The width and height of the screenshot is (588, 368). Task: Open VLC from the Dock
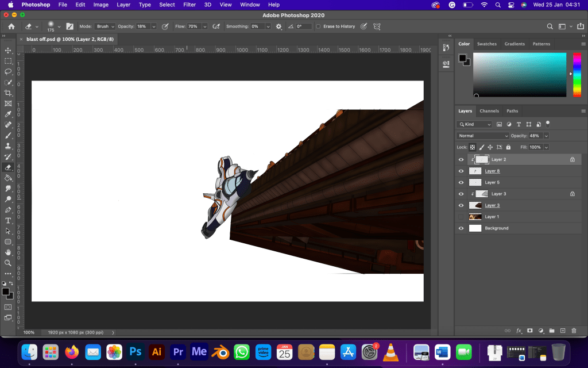(x=392, y=351)
